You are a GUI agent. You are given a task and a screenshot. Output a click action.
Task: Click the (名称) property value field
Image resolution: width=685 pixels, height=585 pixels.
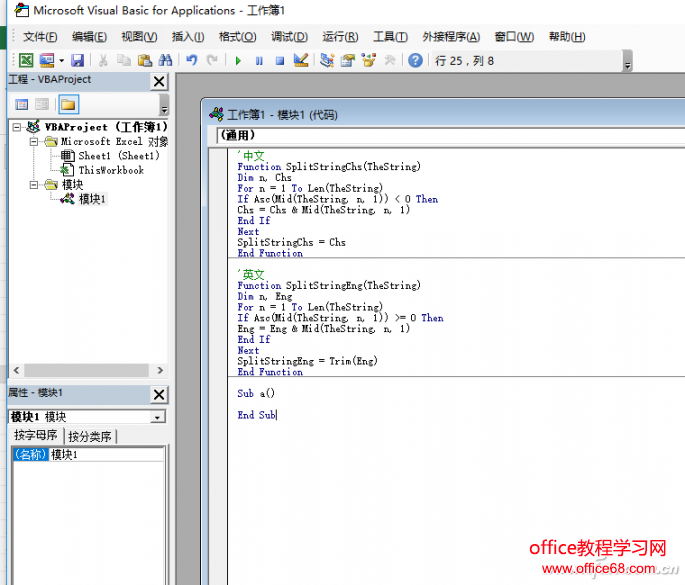(106, 455)
